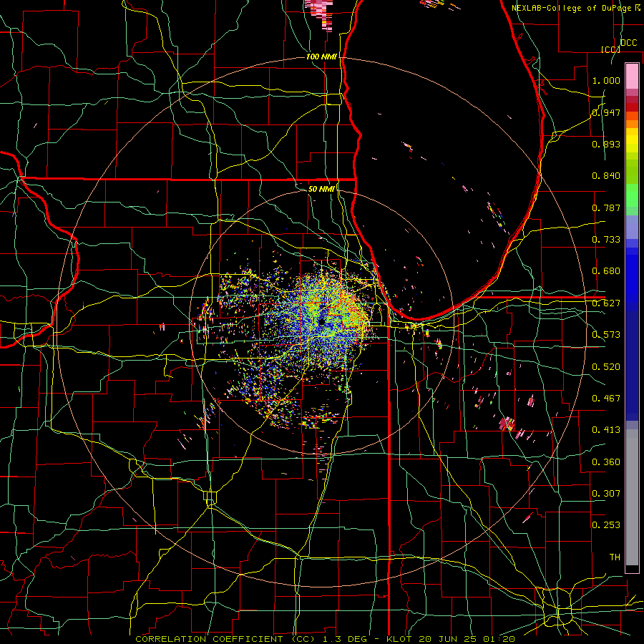Click the dark radar site dot at the echo center

321,323
